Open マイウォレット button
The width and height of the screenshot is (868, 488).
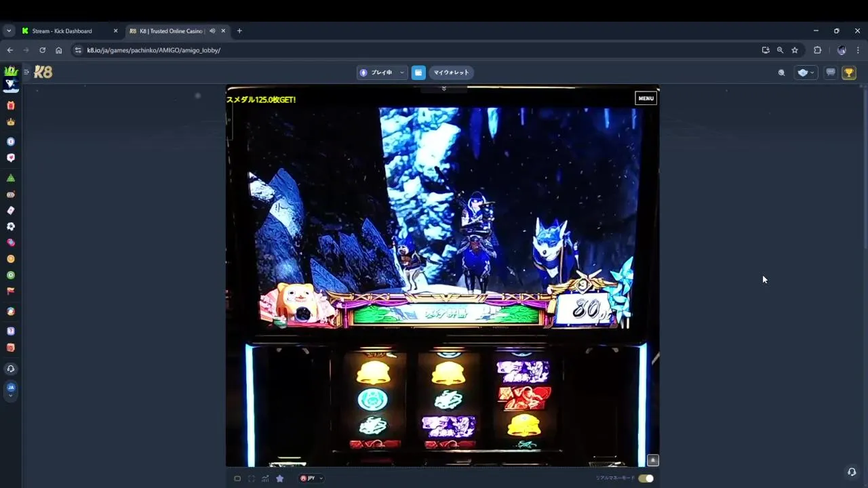(451, 73)
